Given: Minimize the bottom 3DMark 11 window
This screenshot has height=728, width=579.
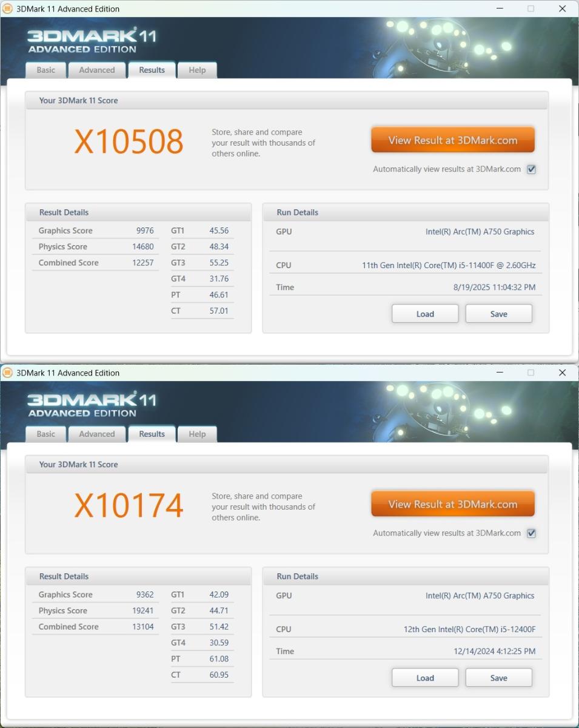Looking at the screenshot, I should point(500,372).
